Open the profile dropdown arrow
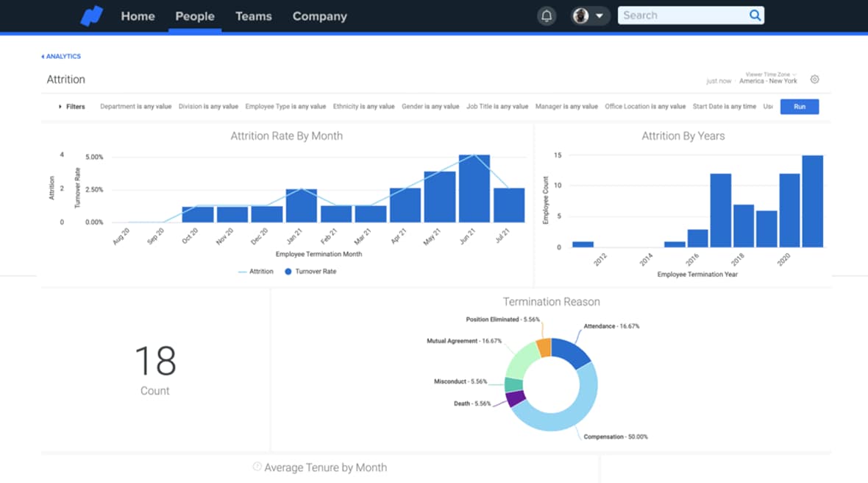Viewport: 868px width, 483px height. [x=600, y=16]
